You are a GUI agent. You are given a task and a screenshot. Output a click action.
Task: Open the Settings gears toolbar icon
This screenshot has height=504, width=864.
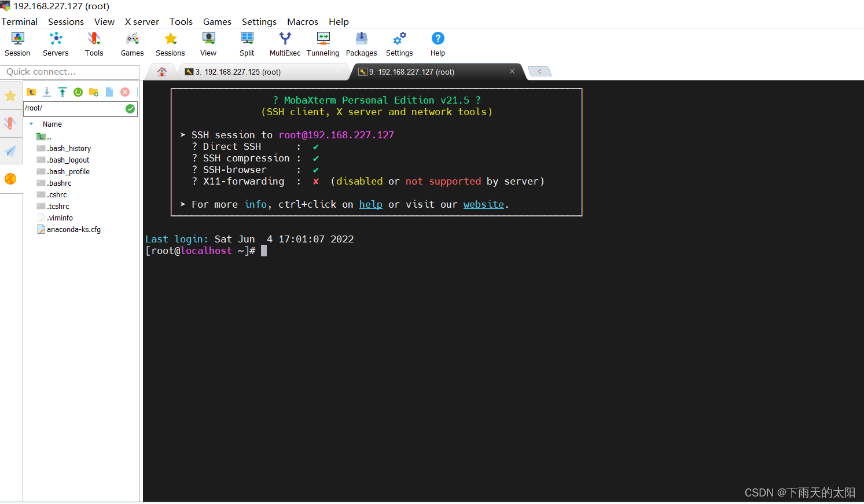tap(399, 44)
